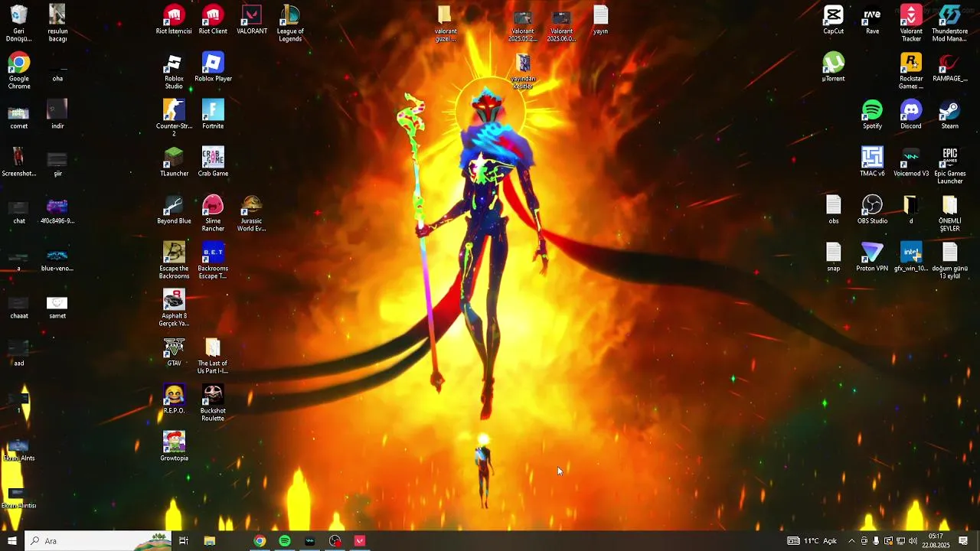
Task: Open the yayından kesitler shortcut
Action: pyautogui.click(x=523, y=71)
